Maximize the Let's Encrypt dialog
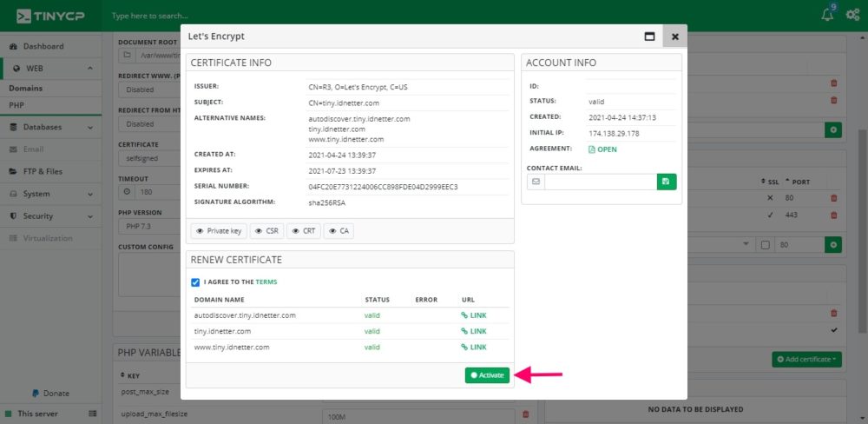The height and width of the screenshot is (424, 868). [650, 36]
